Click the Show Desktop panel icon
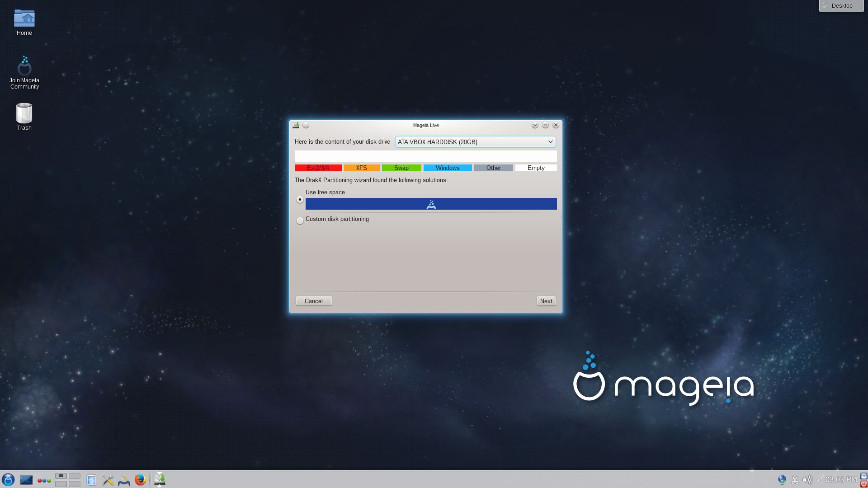This screenshot has height=488, width=868. pyautogui.click(x=26, y=479)
